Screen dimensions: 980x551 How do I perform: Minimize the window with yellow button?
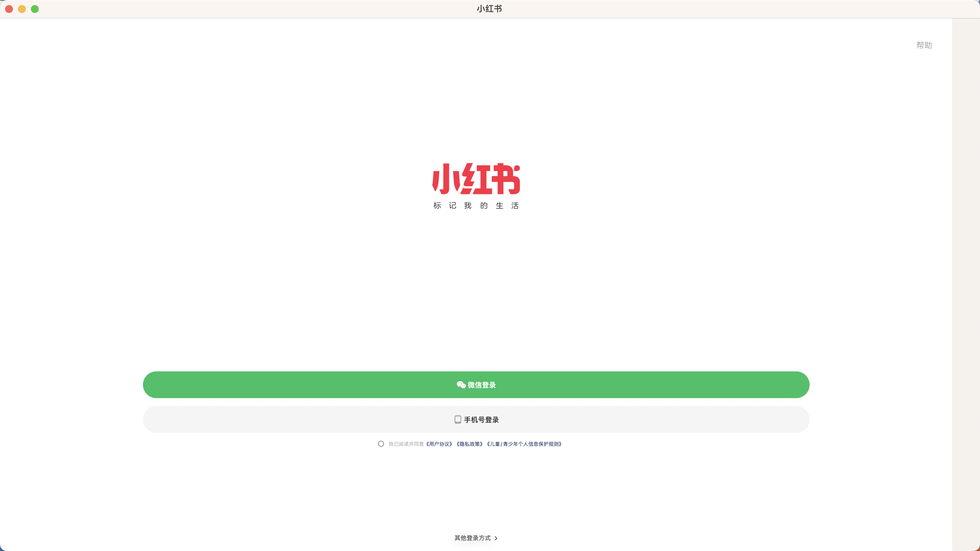(x=22, y=9)
